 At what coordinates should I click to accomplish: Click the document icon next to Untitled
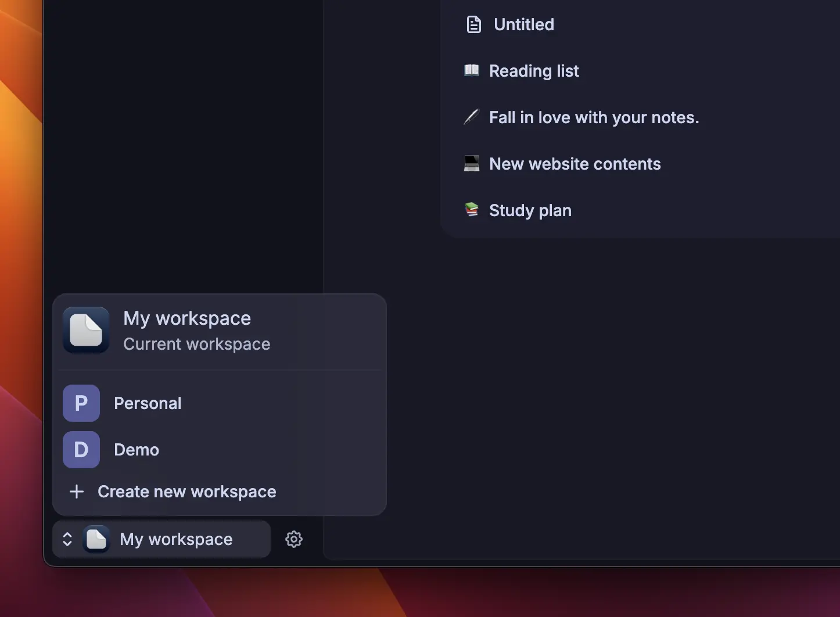474,24
